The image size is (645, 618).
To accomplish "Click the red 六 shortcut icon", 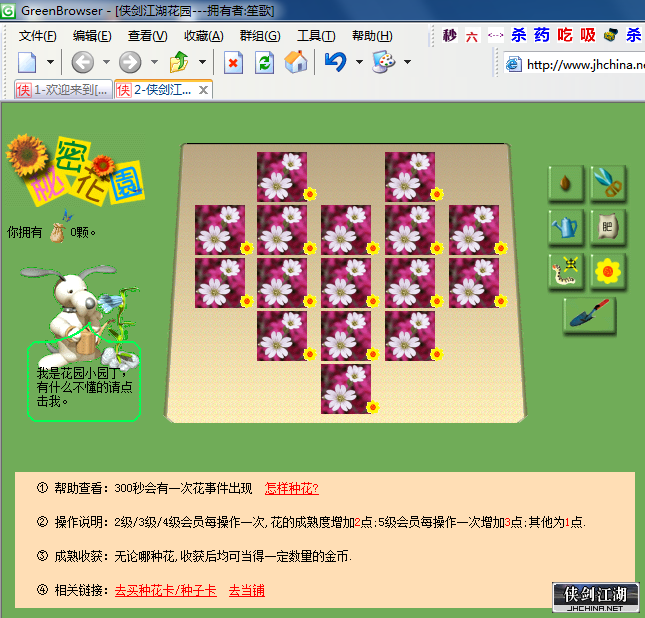I will [472, 35].
